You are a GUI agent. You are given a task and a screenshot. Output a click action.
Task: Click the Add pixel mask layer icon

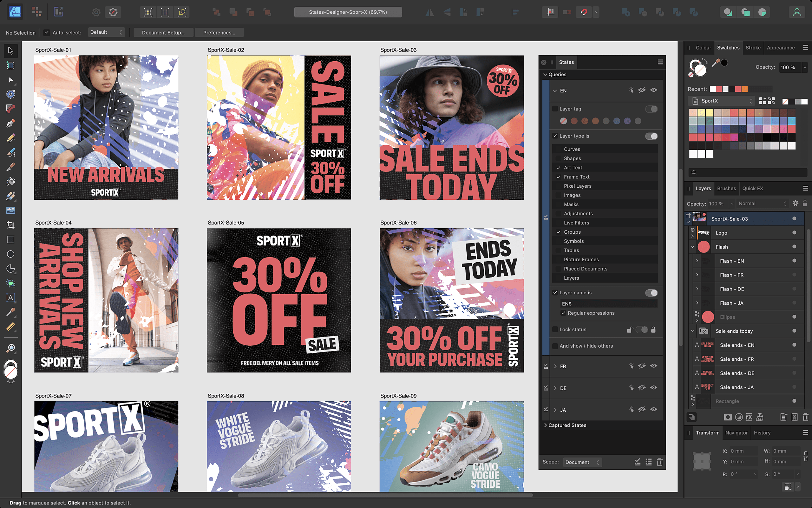(x=727, y=417)
